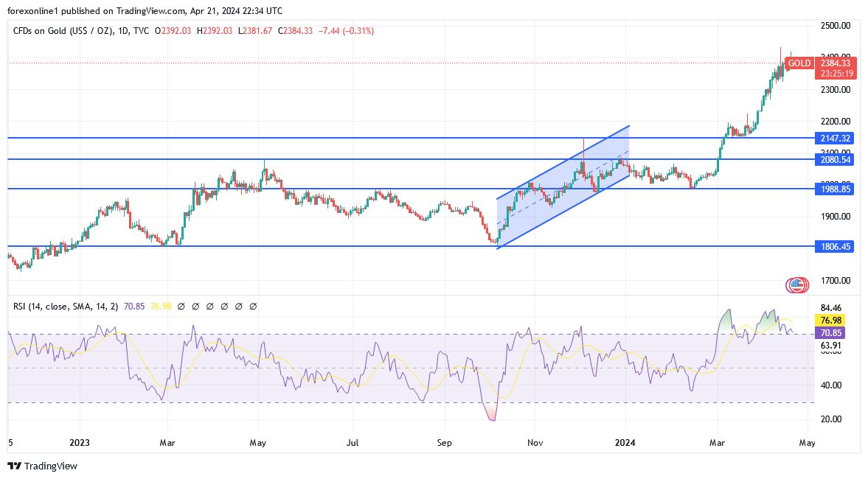
Task: Click the TradingView logo at bottom left
Action: pyautogui.click(x=43, y=466)
